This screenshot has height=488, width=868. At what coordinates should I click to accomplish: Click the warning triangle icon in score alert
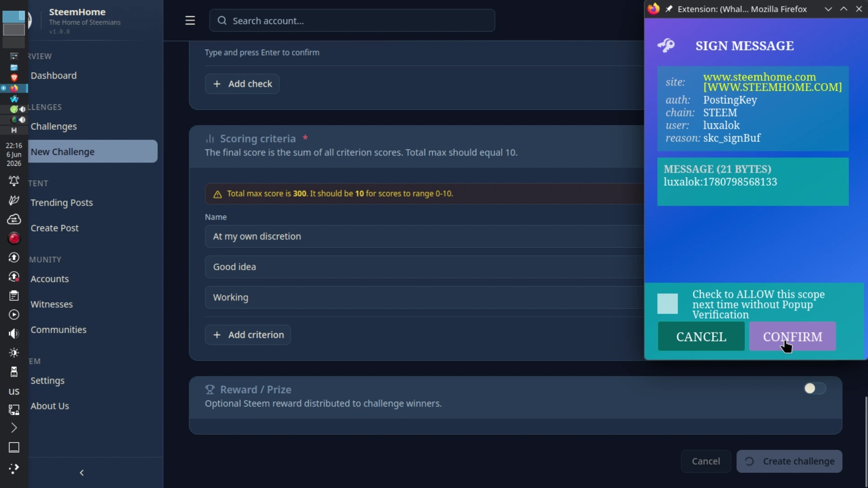coord(217,194)
